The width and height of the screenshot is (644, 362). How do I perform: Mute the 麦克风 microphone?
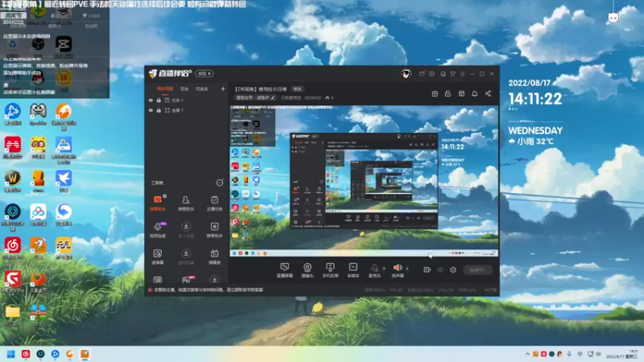[374, 270]
